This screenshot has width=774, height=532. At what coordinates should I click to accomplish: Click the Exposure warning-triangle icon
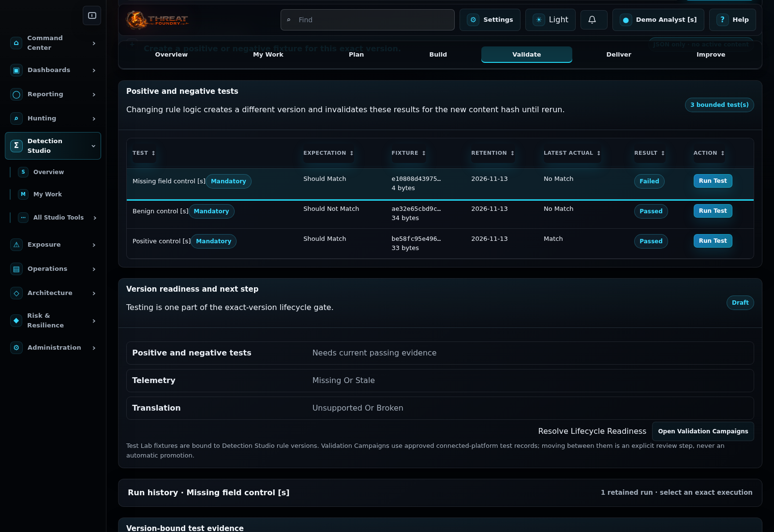(x=16, y=245)
